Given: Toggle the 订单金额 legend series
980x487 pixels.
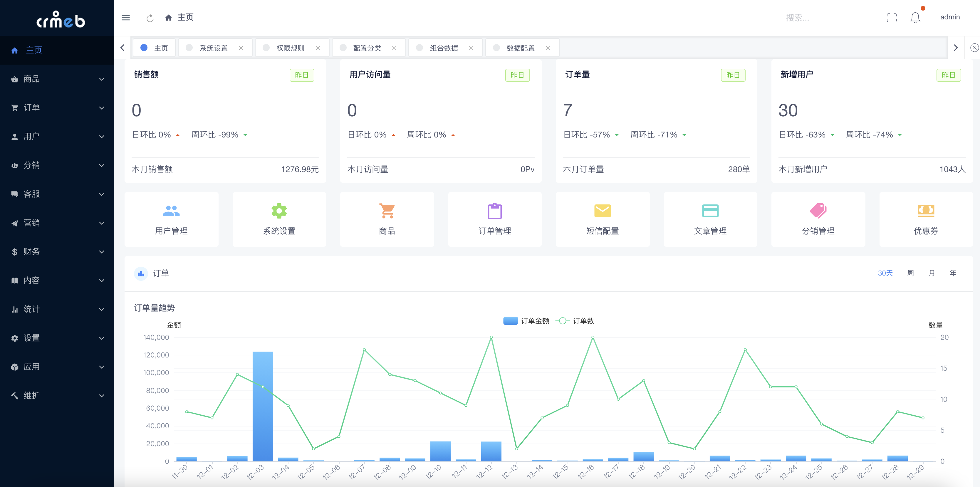Looking at the screenshot, I should [x=526, y=321].
